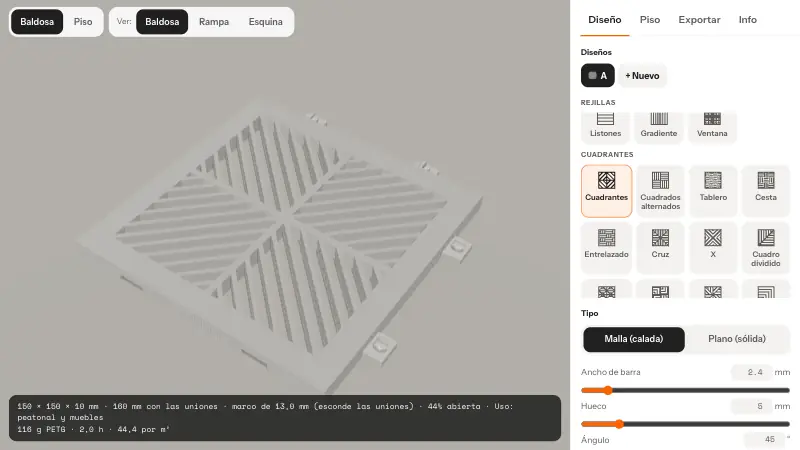Image resolution: width=800 pixels, height=450 pixels.
Task: View the Baldosa piece
Action: point(162,22)
